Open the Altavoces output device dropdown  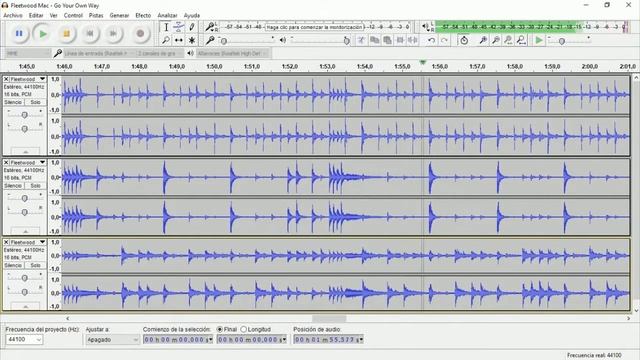click(x=233, y=53)
